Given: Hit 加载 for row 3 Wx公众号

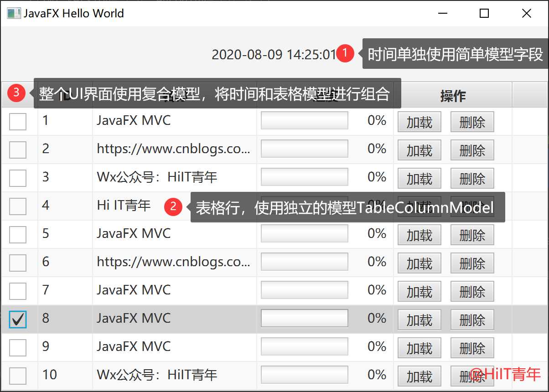Looking at the screenshot, I should [419, 179].
